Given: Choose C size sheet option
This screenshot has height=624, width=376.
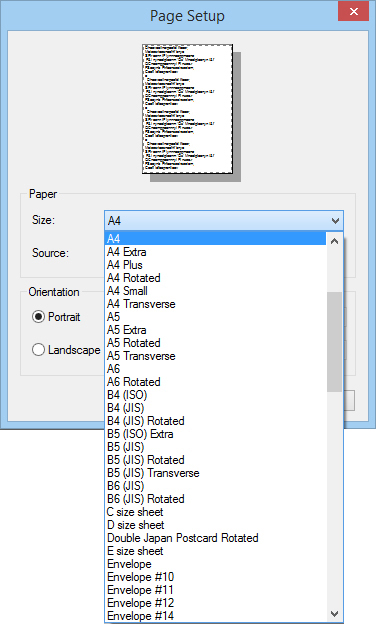Looking at the screenshot, I should pyautogui.click(x=215, y=512).
